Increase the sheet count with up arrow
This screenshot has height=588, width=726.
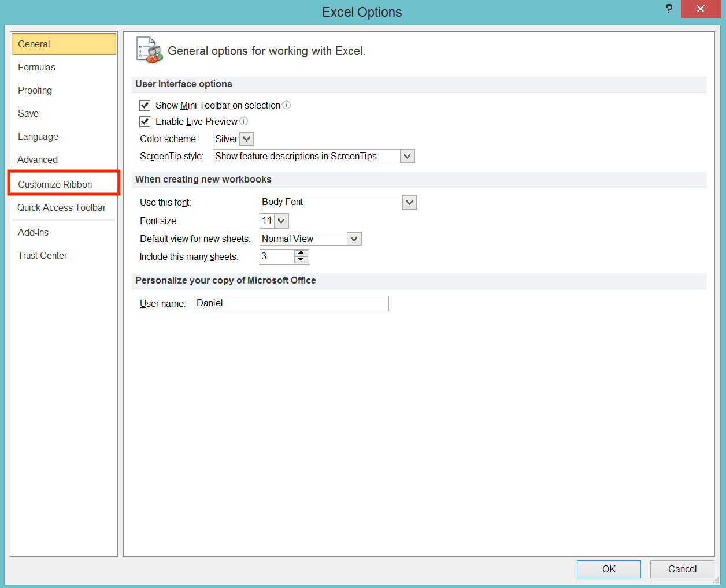[x=301, y=253]
